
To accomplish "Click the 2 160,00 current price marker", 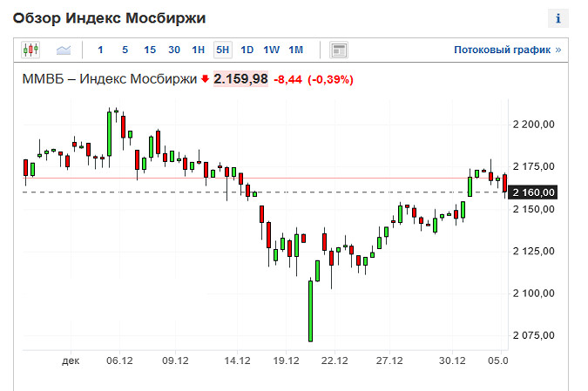I will click(x=534, y=192).
